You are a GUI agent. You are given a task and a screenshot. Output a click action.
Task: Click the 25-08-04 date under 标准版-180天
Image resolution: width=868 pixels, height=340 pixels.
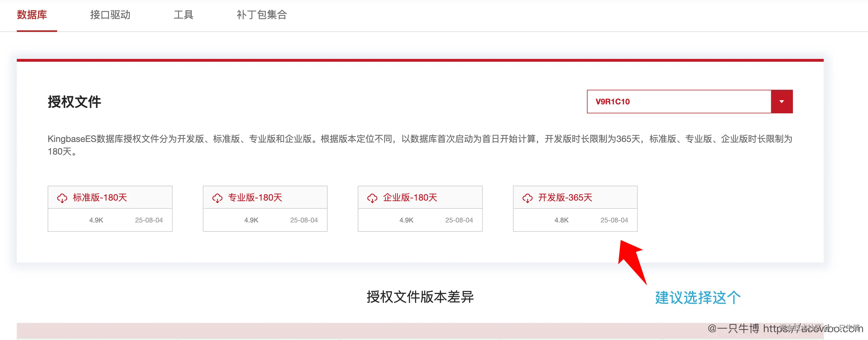click(149, 220)
